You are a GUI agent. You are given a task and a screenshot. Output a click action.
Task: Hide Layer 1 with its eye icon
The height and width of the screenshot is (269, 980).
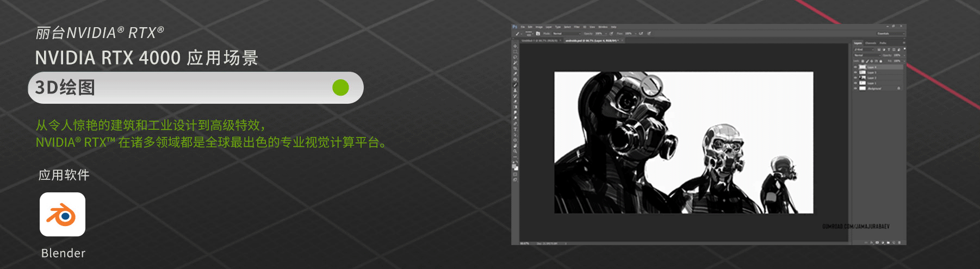tap(855, 83)
